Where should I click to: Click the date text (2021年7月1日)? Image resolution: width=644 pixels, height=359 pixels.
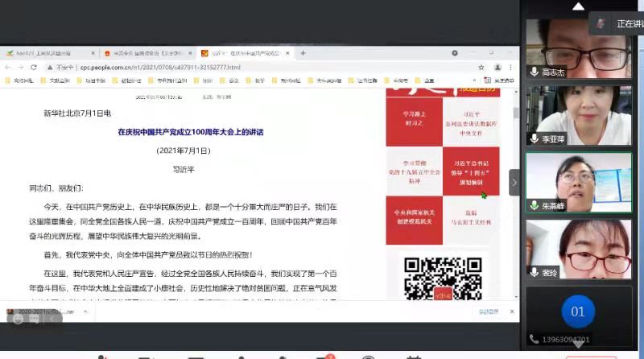point(184,151)
